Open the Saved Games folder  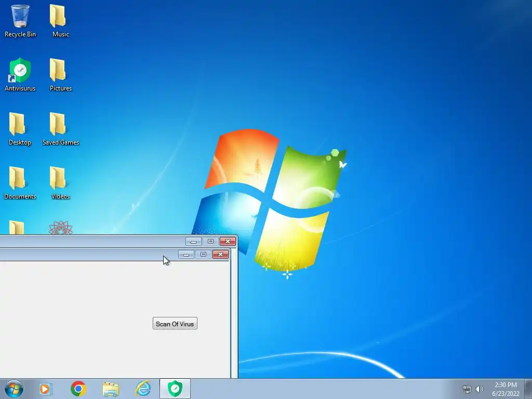pos(60,129)
